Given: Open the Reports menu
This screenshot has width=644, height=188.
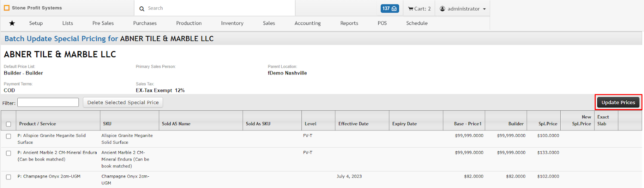Looking at the screenshot, I should (349, 23).
